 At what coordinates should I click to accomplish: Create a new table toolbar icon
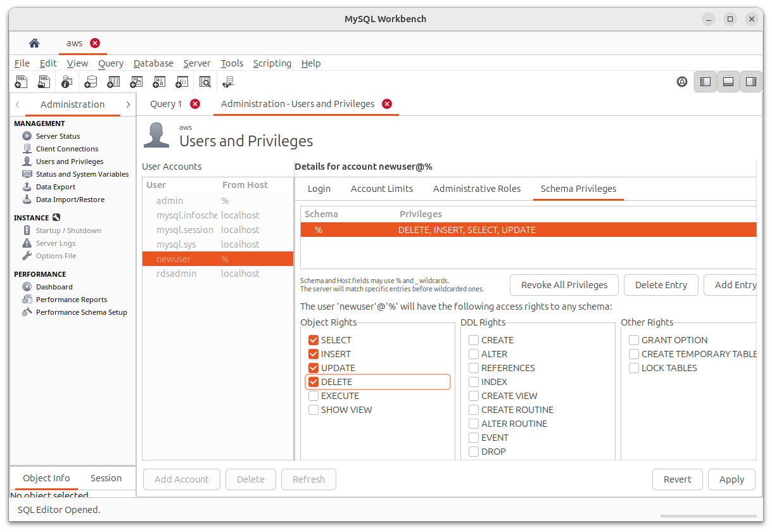[113, 82]
